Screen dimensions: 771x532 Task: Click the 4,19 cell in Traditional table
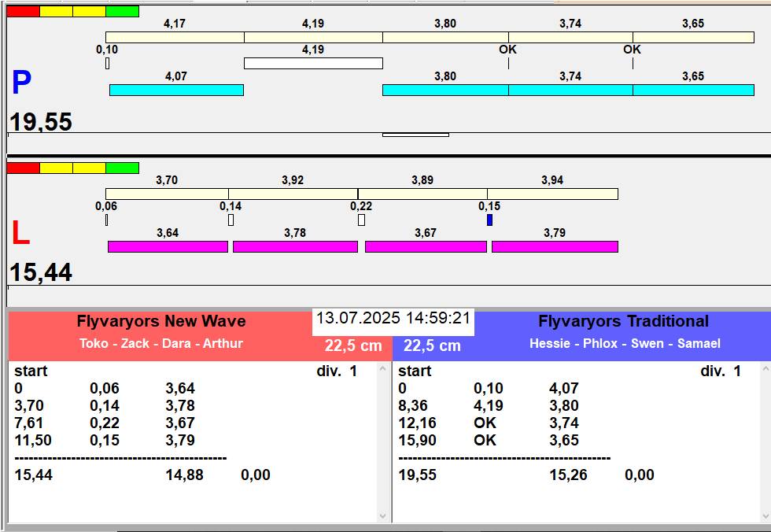pyautogui.click(x=489, y=405)
